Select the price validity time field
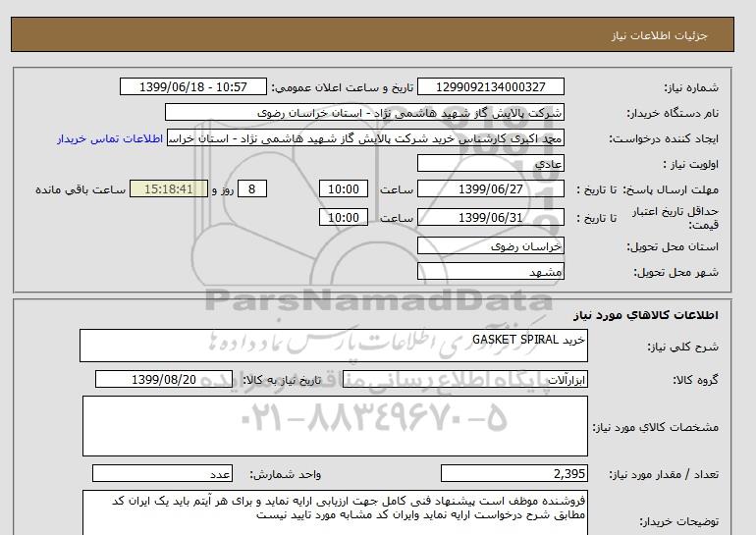 344,217
